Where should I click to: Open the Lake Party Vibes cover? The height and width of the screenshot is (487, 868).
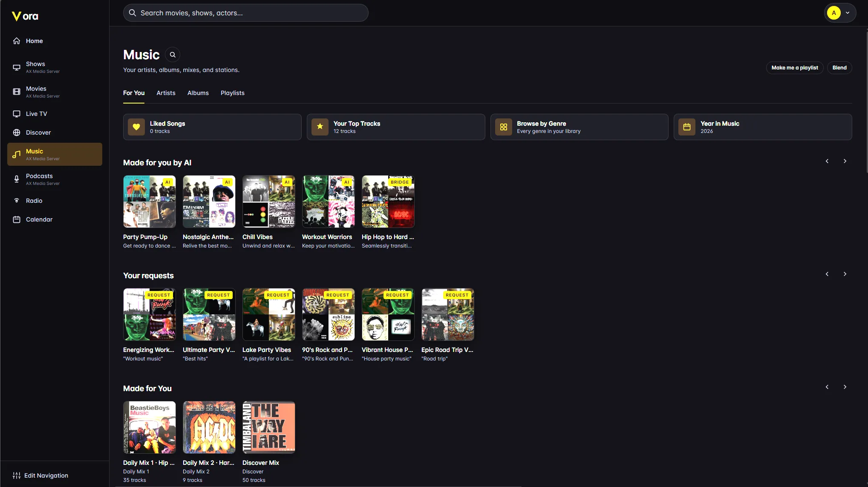click(269, 314)
